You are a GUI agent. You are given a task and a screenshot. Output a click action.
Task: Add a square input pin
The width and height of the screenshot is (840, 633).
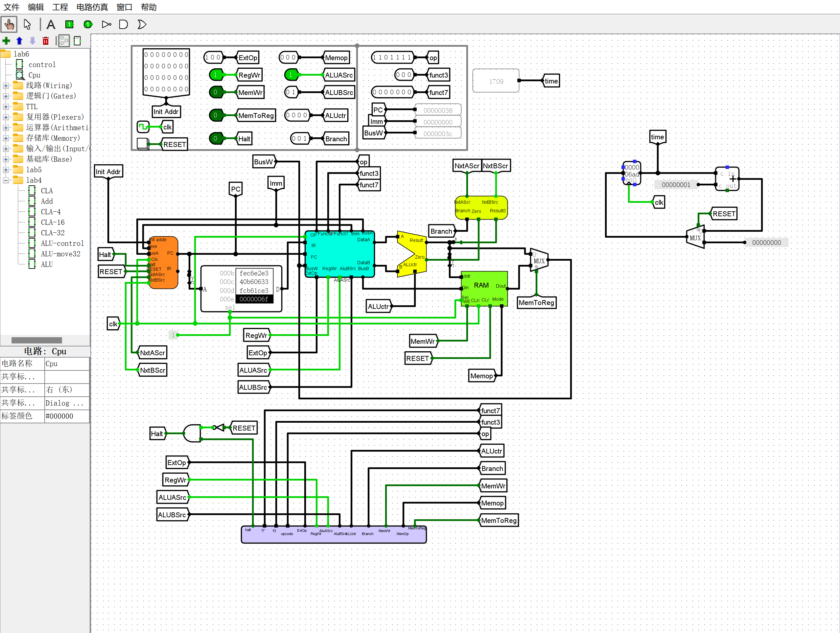[69, 25]
